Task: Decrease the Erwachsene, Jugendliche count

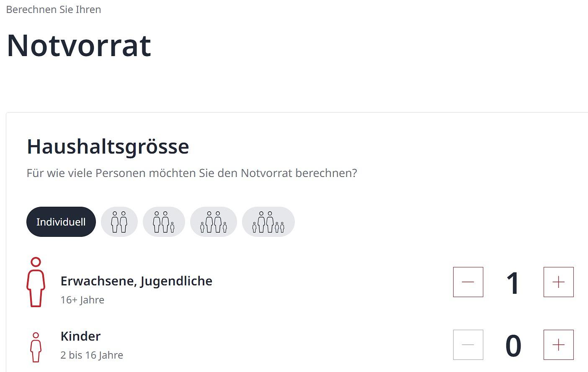Action: (468, 282)
